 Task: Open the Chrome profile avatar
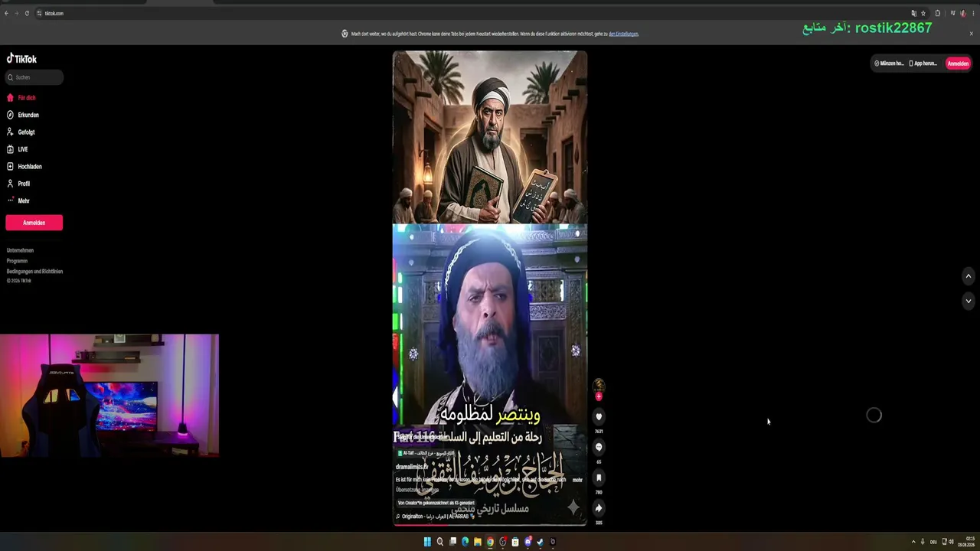pyautogui.click(x=962, y=13)
